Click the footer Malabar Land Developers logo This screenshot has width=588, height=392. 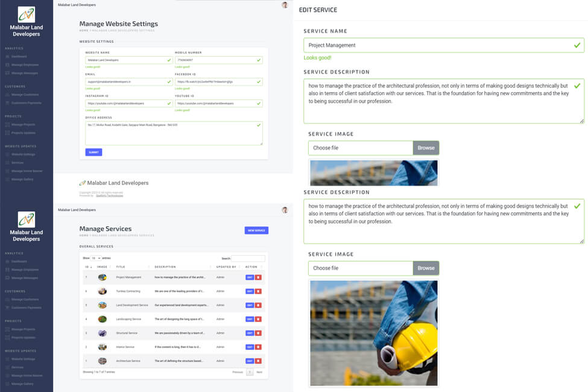coord(114,183)
